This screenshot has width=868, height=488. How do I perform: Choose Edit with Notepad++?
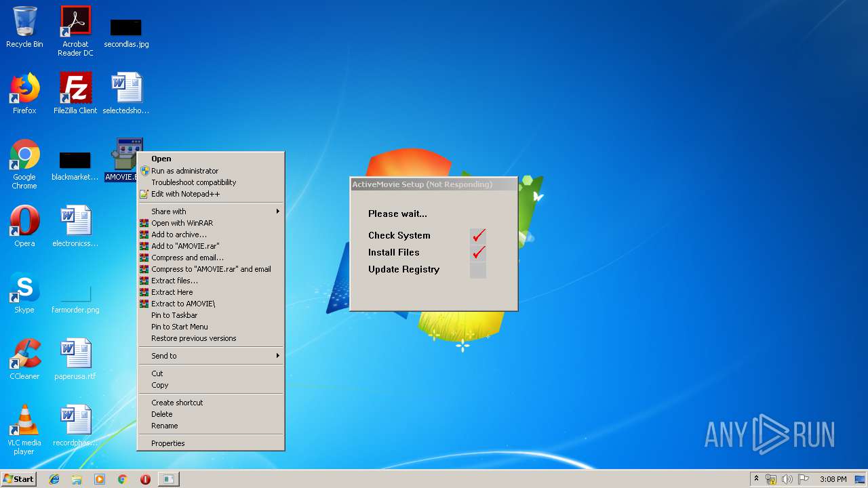coord(211,194)
